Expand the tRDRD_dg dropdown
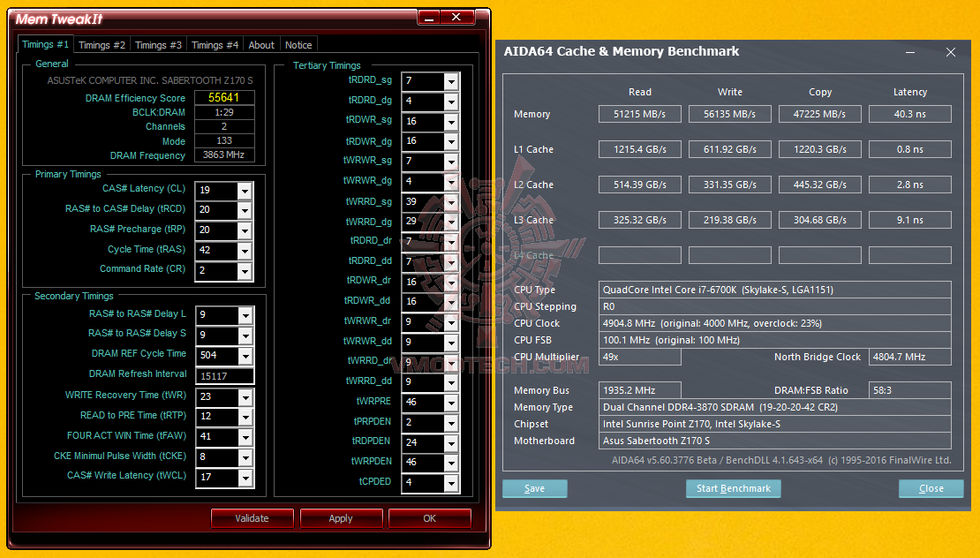The width and height of the screenshot is (980, 558). (451, 102)
